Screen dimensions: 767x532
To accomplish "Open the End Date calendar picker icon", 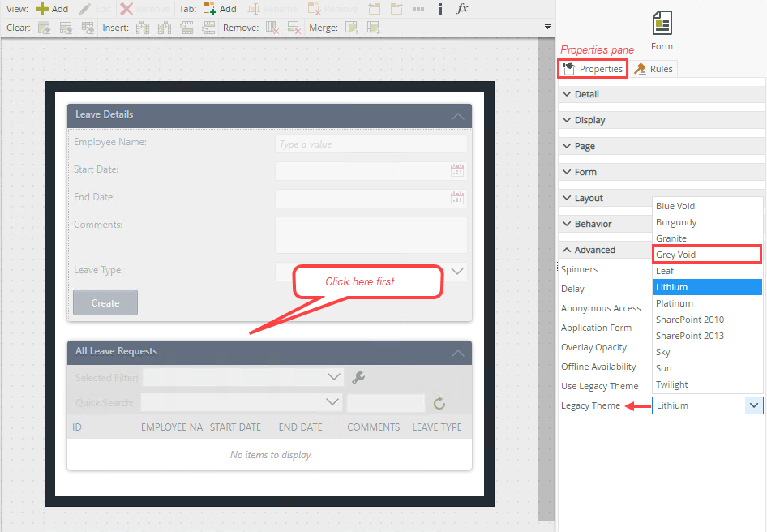I will [x=457, y=198].
